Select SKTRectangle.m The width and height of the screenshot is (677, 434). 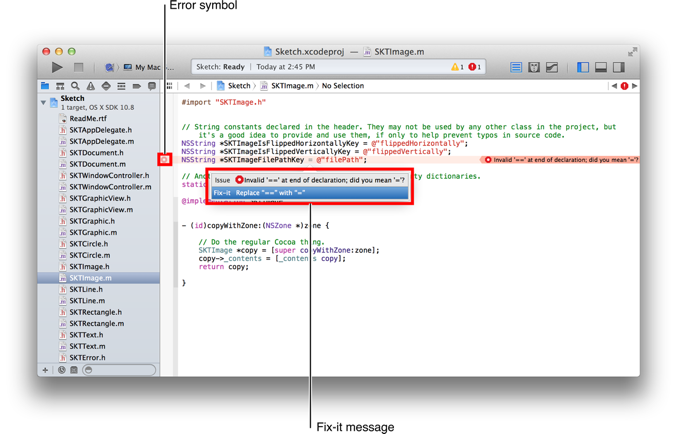tap(98, 323)
